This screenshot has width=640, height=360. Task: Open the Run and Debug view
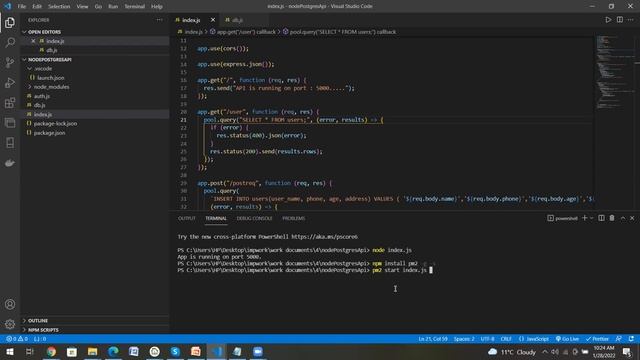pyautogui.click(x=10, y=82)
